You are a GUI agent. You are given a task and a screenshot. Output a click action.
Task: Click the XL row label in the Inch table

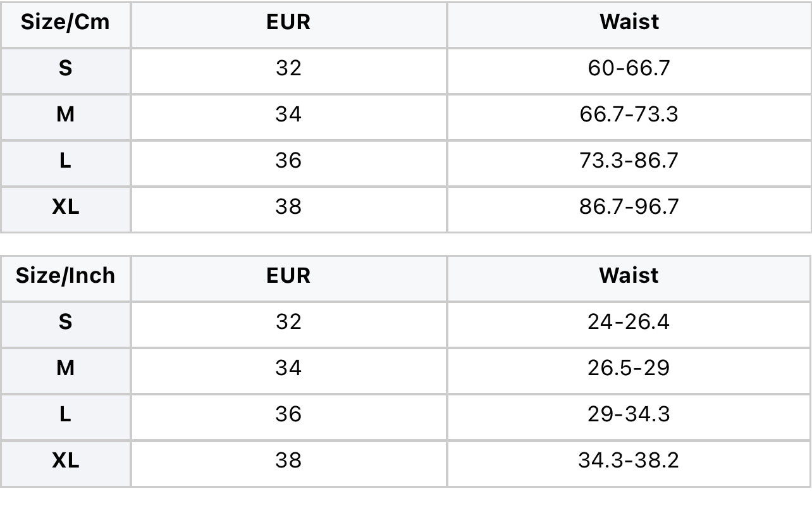click(x=66, y=461)
